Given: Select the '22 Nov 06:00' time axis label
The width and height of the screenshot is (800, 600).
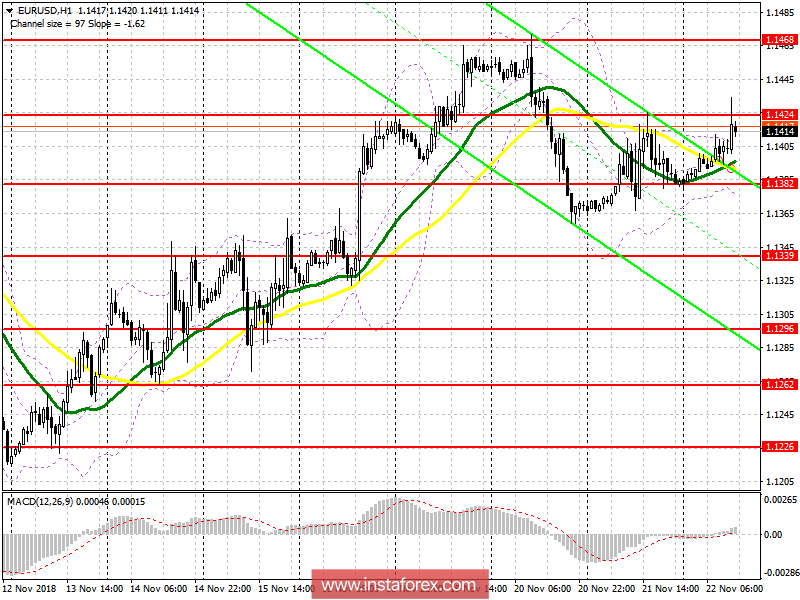Looking at the screenshot, I should pos(735,589).
